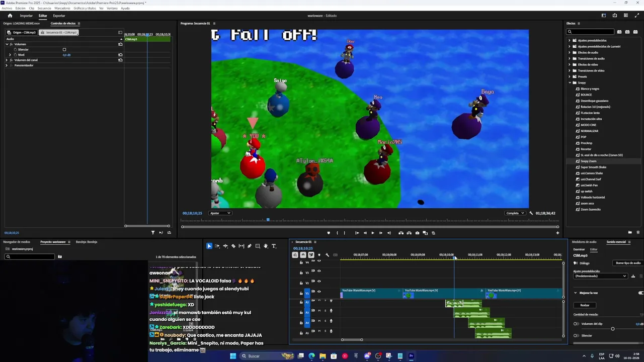This screenshot has width=644, height=362.
Task: Open Program monitor settings wrench
Action: [531, 213]
